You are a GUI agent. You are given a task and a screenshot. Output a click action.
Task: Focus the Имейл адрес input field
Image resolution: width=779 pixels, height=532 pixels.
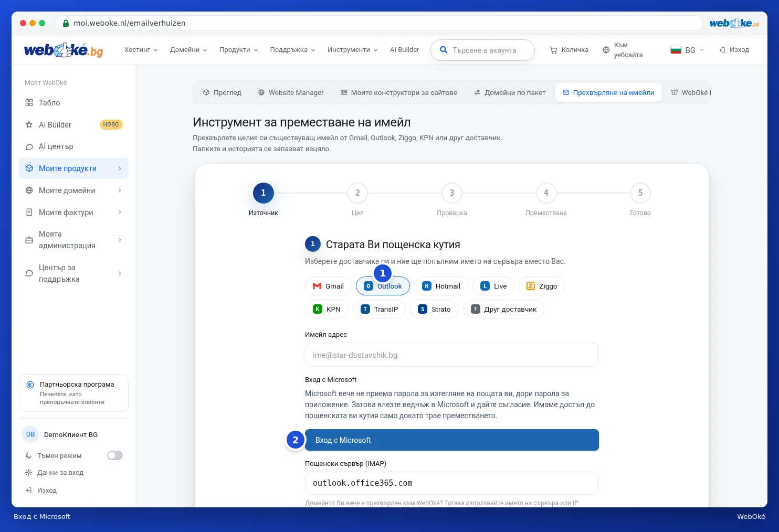coord(452,355)
